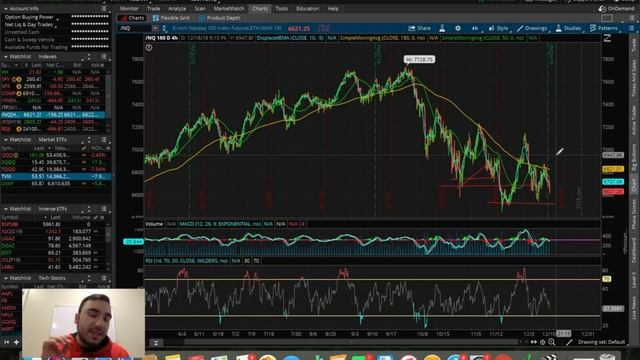Open the Market ETFs watchlist menu icon

click(104, 140)
